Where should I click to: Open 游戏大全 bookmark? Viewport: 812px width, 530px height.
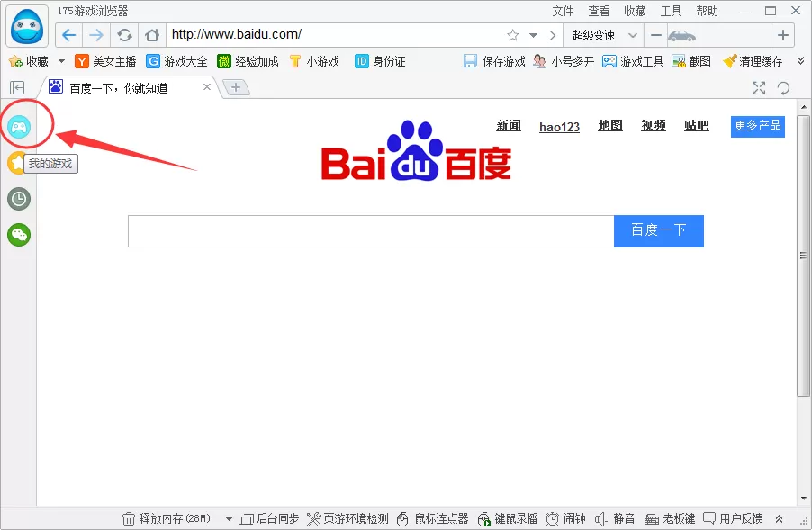point(176,61)
